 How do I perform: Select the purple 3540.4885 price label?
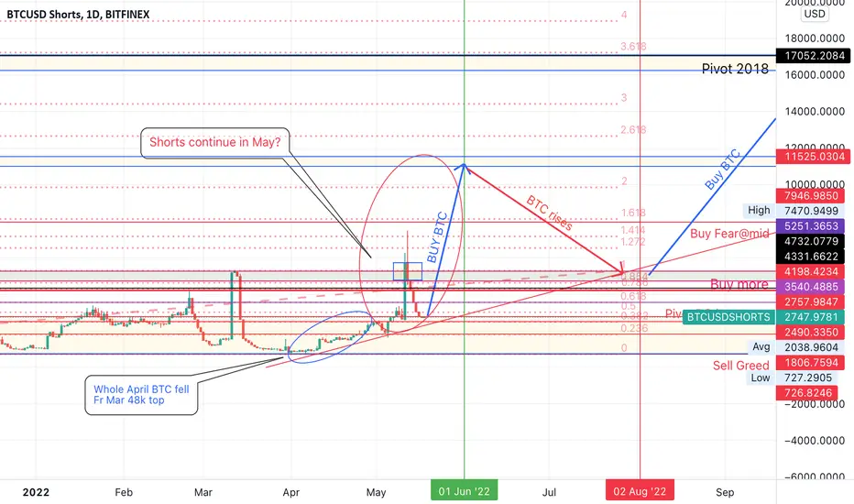[810, 287]
